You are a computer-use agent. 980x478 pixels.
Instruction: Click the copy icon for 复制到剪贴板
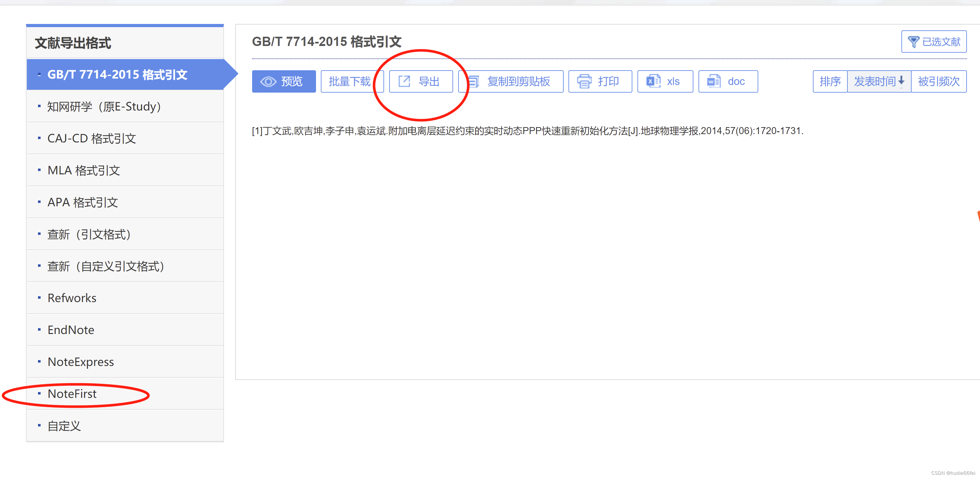pos(474,81)
